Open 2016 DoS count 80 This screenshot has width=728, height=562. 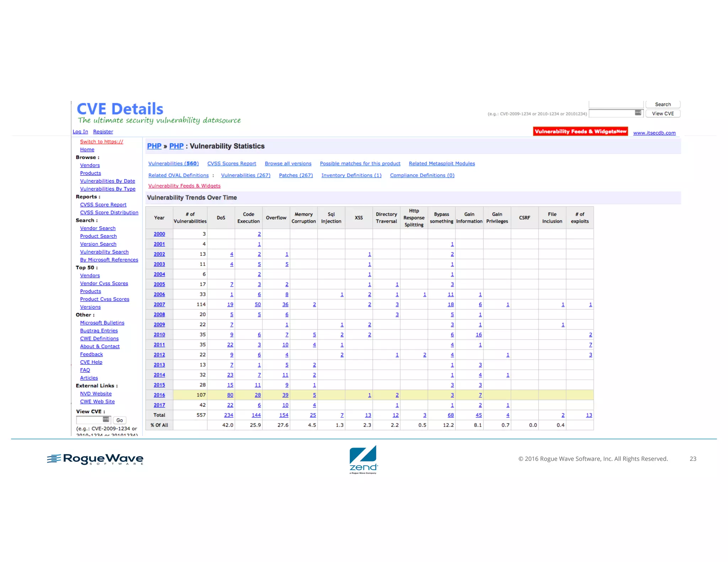(x=230, y=395)
